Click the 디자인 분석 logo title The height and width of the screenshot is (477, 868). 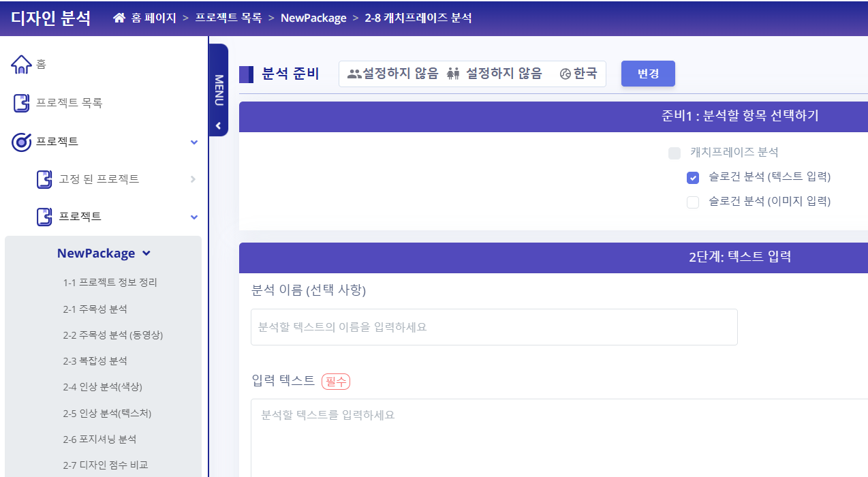tap(50, 18)
